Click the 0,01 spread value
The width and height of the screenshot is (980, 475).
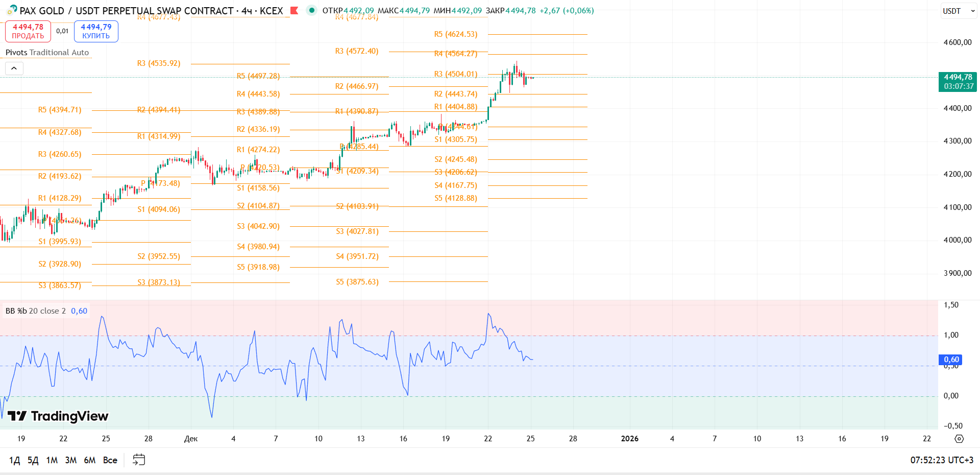tap(62, 31)
